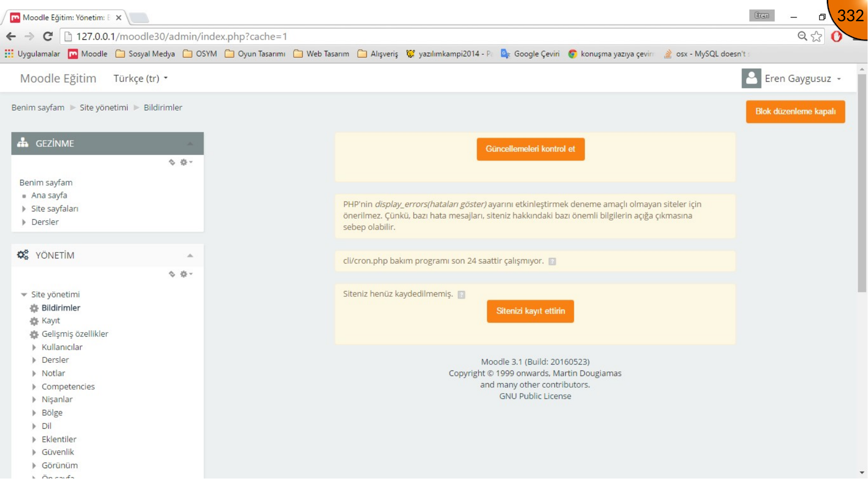Open the help icon beside the cron warning
Screen dimensions: 868x488
pos(552,262)
